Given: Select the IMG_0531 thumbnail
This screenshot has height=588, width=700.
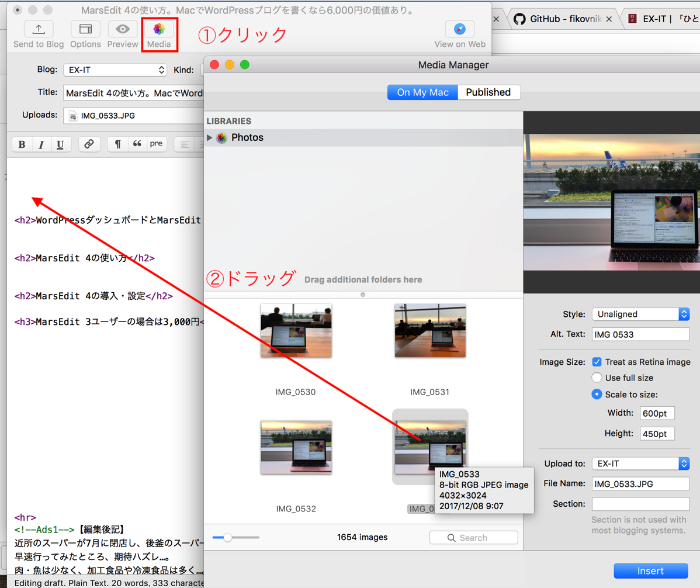Looking at the screenshot, I should click(x=430, y=331).
